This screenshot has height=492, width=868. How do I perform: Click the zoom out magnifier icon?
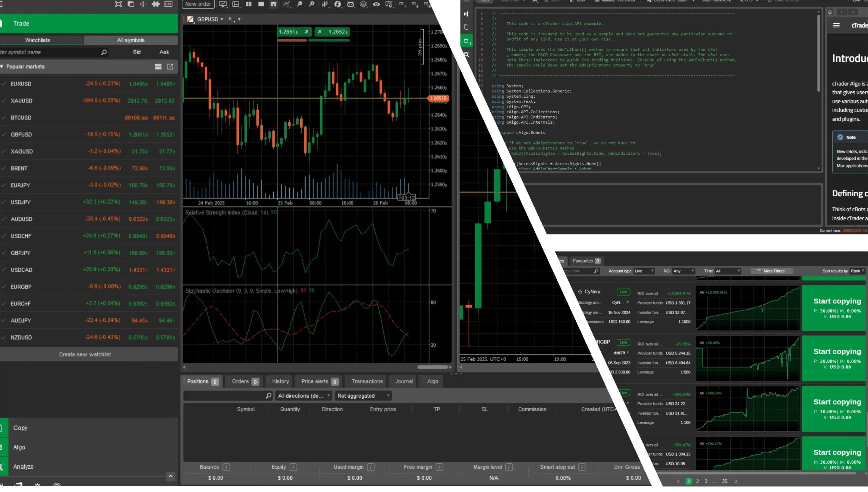tap(299, 4)
